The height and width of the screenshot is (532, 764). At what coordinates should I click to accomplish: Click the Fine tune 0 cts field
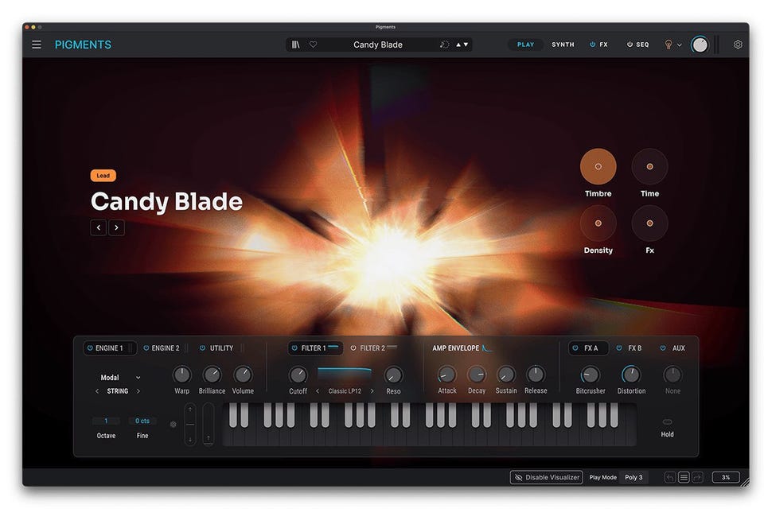click(x=142, y=421)
